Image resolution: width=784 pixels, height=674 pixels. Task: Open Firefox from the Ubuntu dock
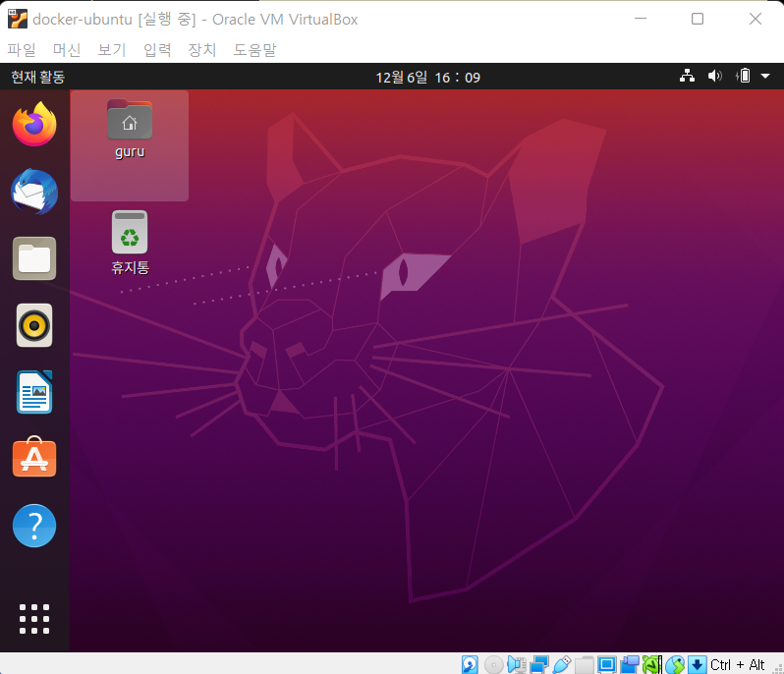coord(34,124)
